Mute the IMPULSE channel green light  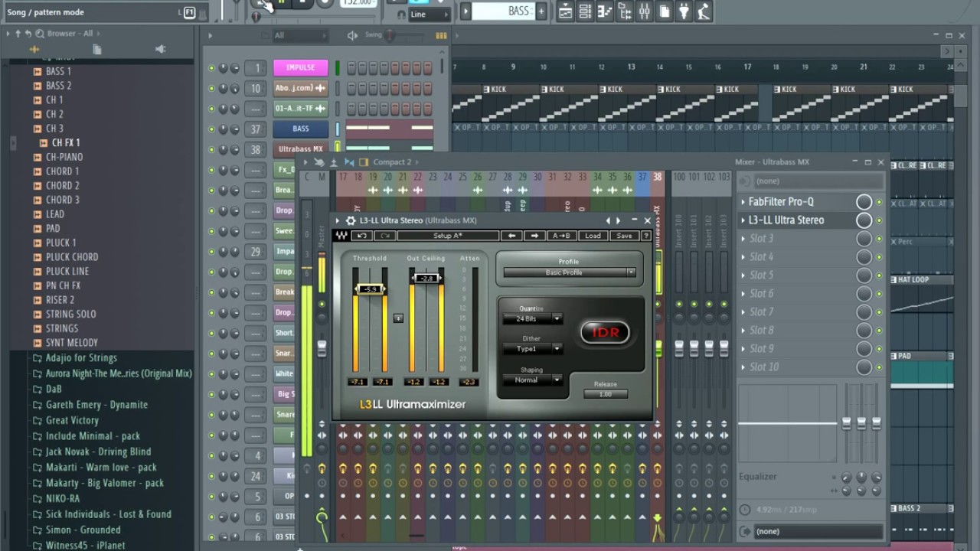click(x=212, y=68)
